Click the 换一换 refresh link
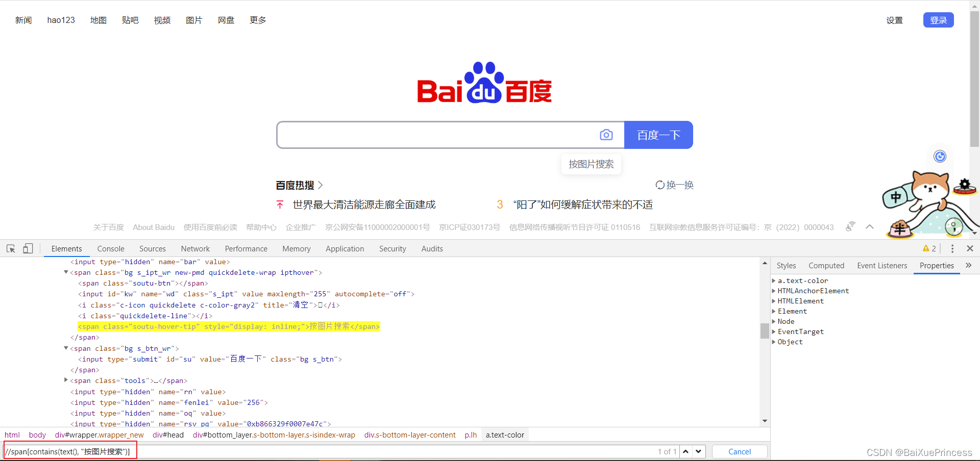Viewport: 980px width, 461px height. click(x=680, y=185)
